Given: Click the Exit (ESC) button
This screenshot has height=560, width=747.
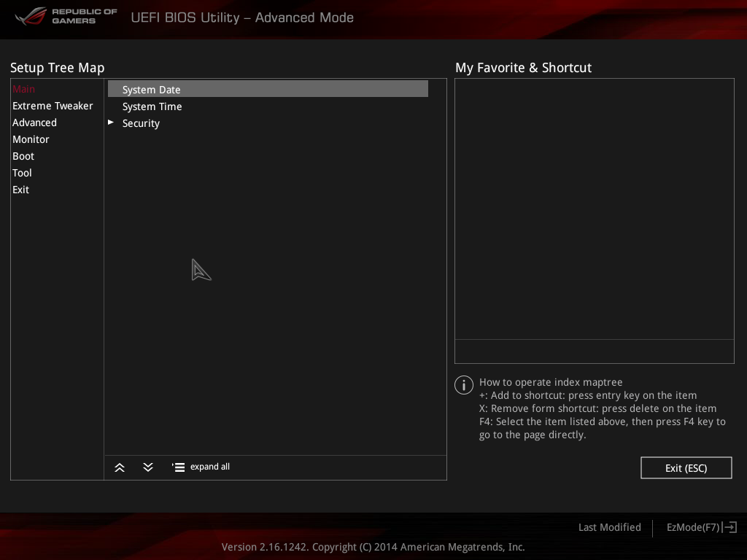Looking at the screenshot, I should point(686,468).
